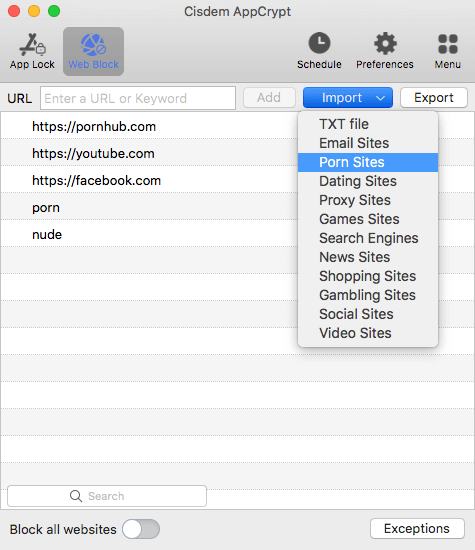The height and width of the screenshot is (550, 475).
Task: Click the Export button
Action: point(434,98)
